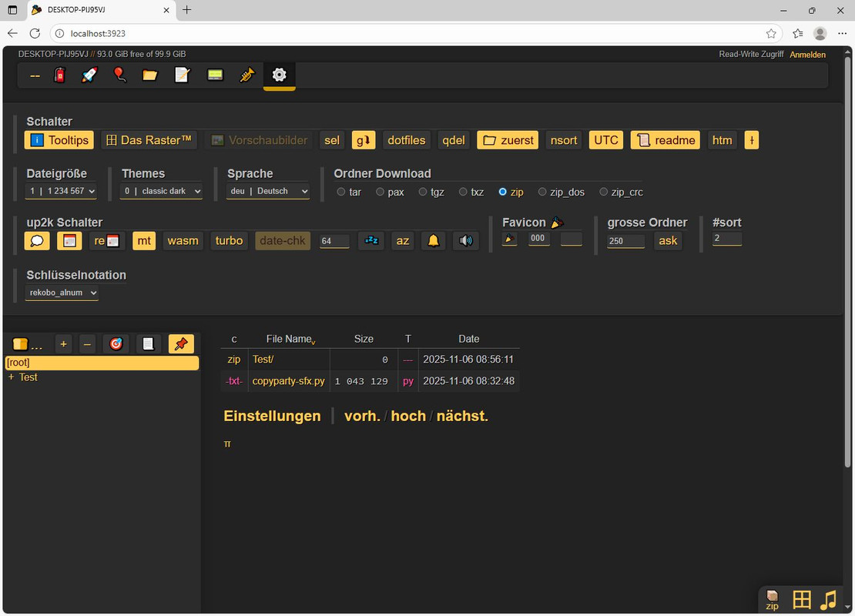
Task: Open the music note player widget
Action: point(828,600)
